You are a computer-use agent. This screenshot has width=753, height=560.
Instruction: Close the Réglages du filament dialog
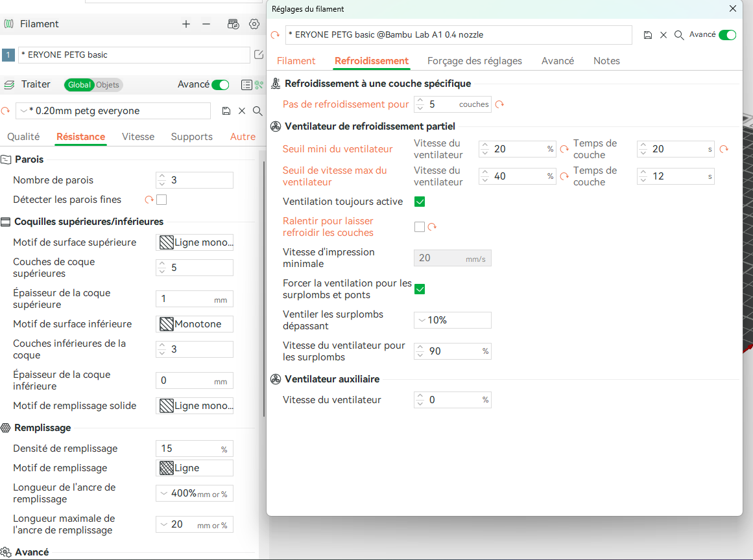733,8
